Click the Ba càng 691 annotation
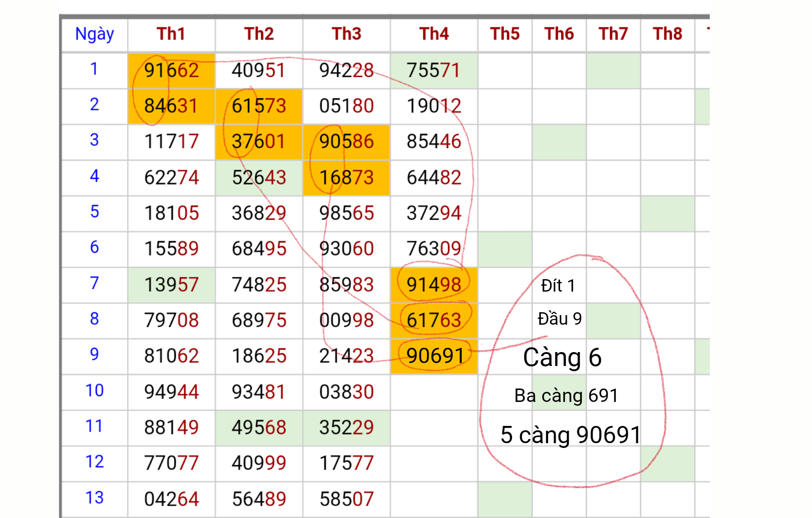Viewport: 812px width, 518px height. pos(566,396)
